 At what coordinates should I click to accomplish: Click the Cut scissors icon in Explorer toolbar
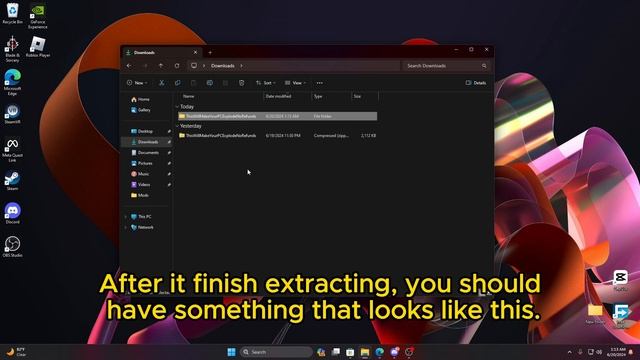point(162,83)
